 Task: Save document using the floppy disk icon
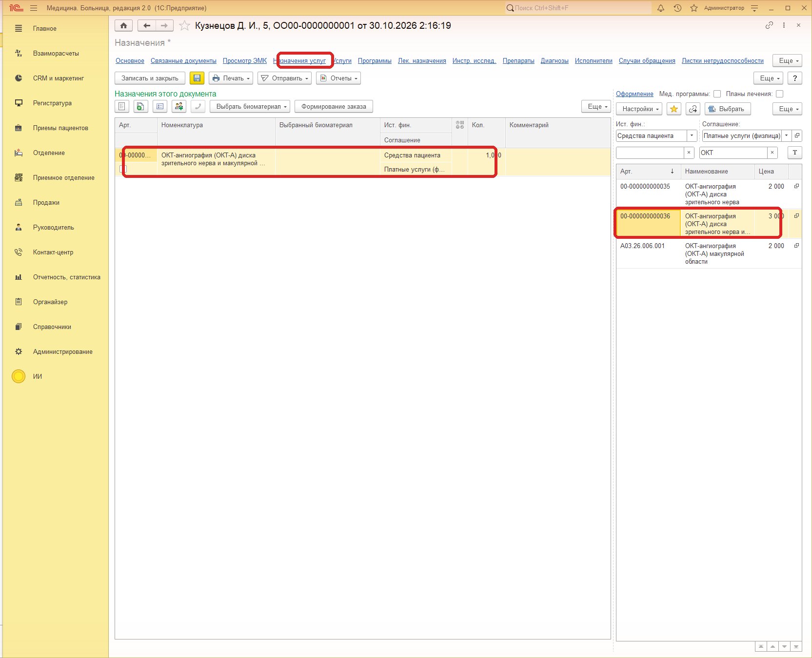tap(197, 78)
